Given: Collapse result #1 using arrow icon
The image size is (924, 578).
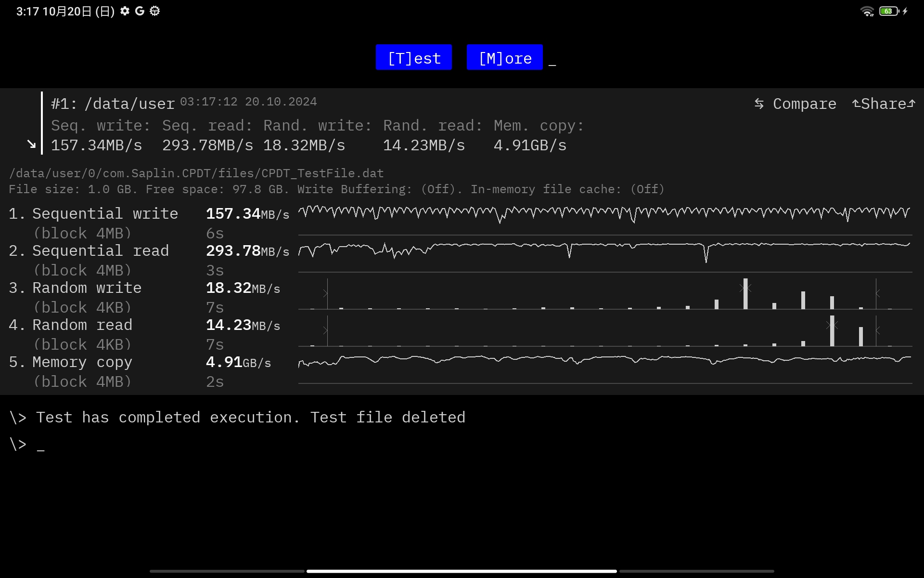Looking at the screenshot, I should coord(31,144).
